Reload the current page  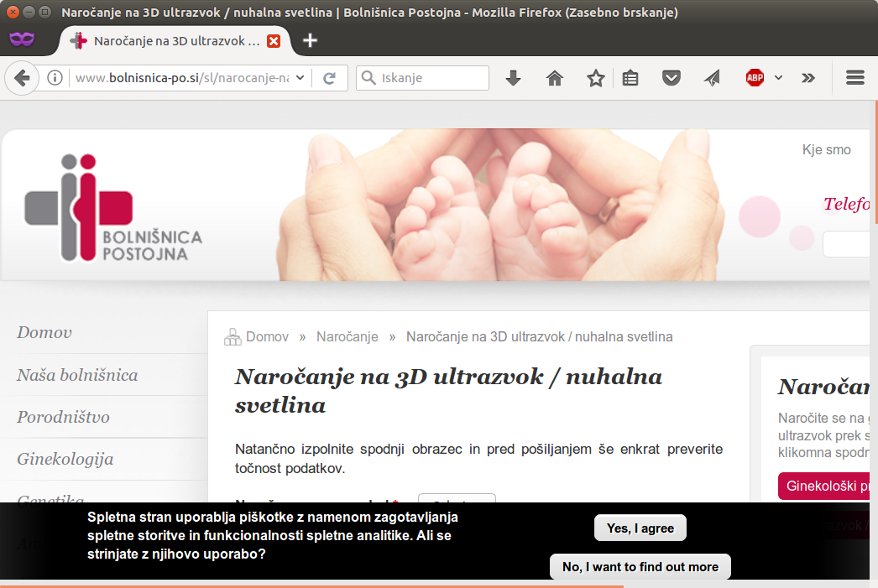point(329,78)
